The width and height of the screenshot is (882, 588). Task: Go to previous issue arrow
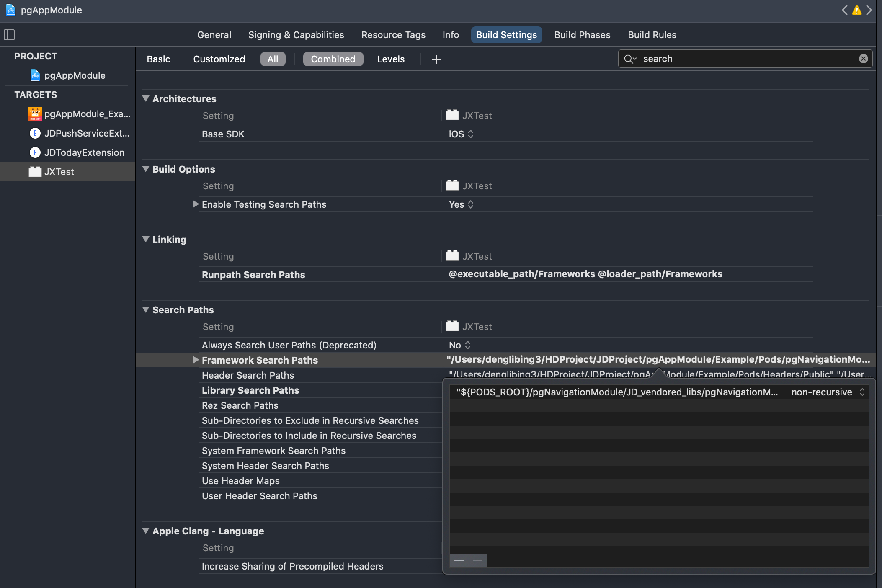845,10
